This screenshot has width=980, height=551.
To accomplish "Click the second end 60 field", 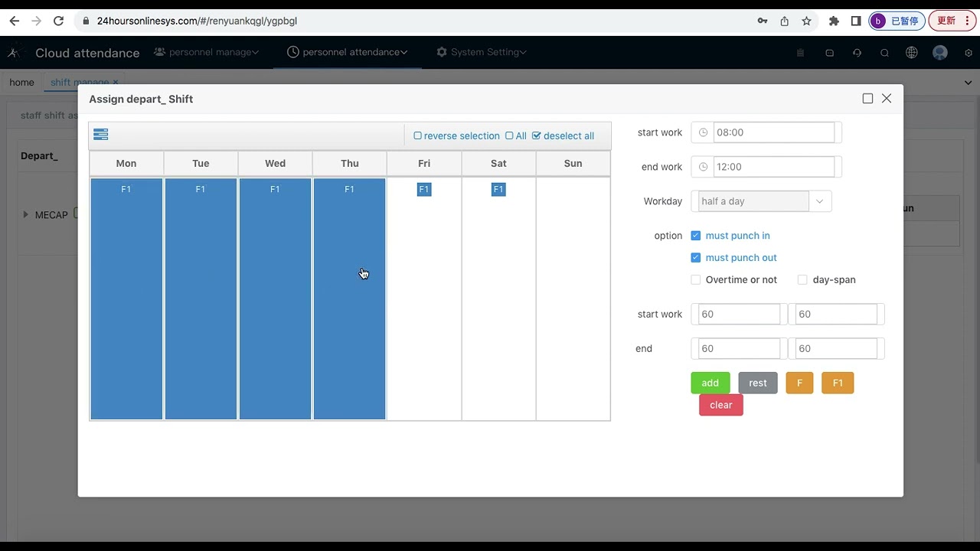I will pos(836,348).
